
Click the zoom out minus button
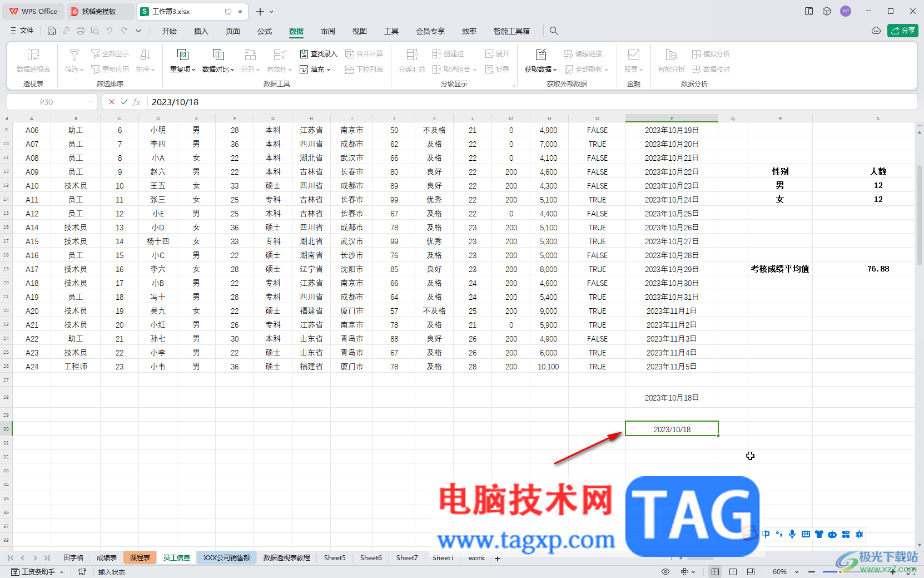tap(812, 572)
